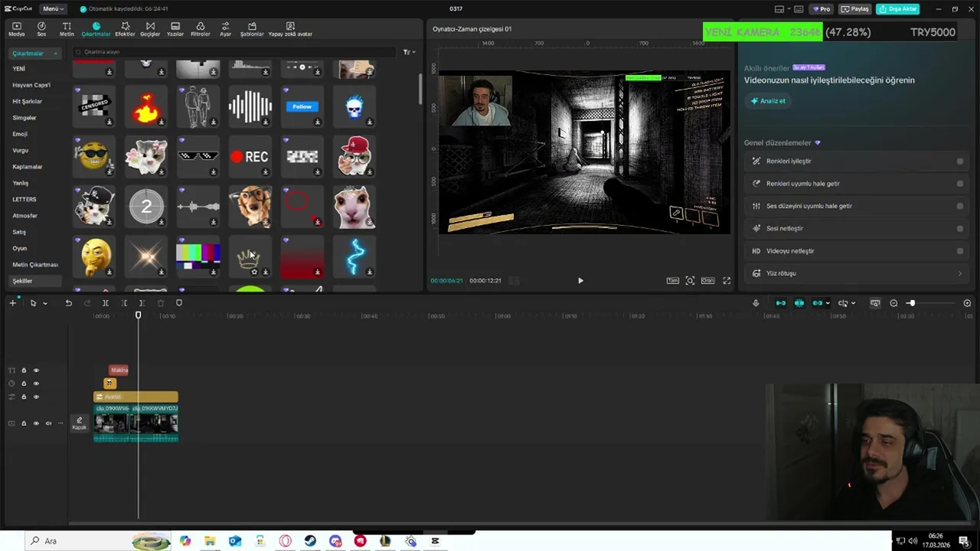Image resolution: width=980 pixels, height=551 pixels.
Task: Toggle main track magnet snapping
Action: pos(781,303)
